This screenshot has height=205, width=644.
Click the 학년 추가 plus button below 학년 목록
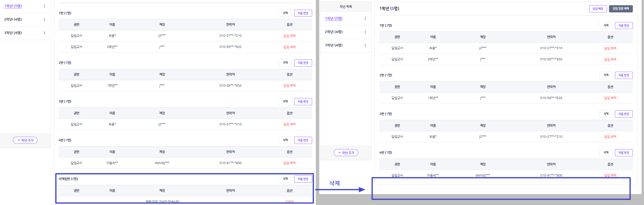pyautogui.click(x=346, y=152)
